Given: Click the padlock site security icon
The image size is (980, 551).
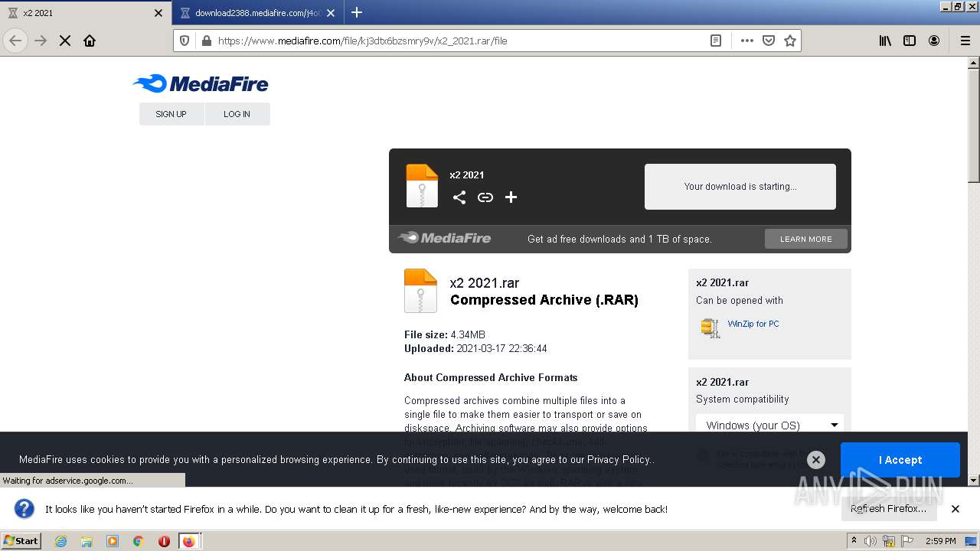Looking at the screenshot, I should click(206, 41).
